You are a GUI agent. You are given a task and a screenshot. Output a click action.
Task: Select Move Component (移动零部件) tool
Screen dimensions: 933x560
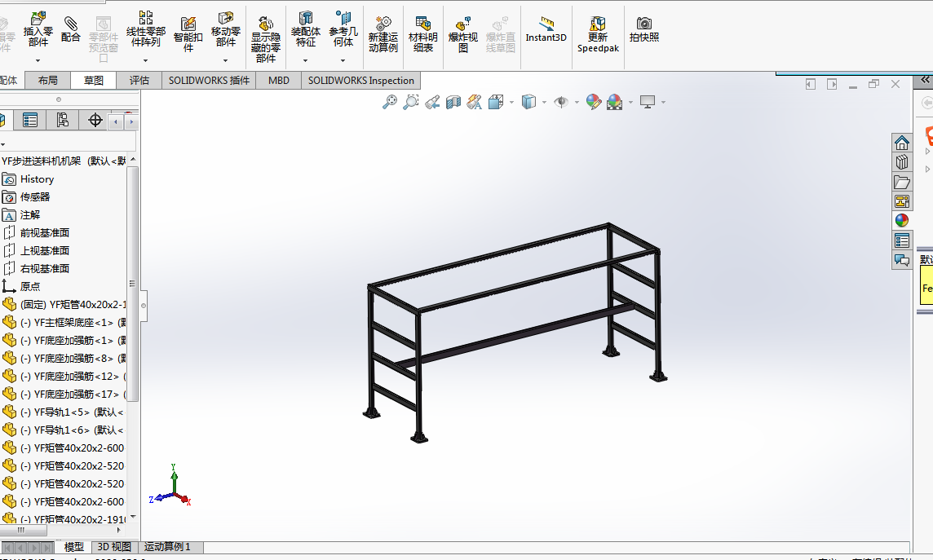click(226, 29)
